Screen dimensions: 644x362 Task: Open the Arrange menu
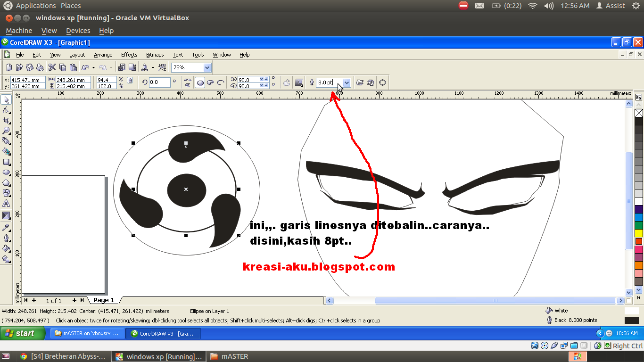(103, 55)
